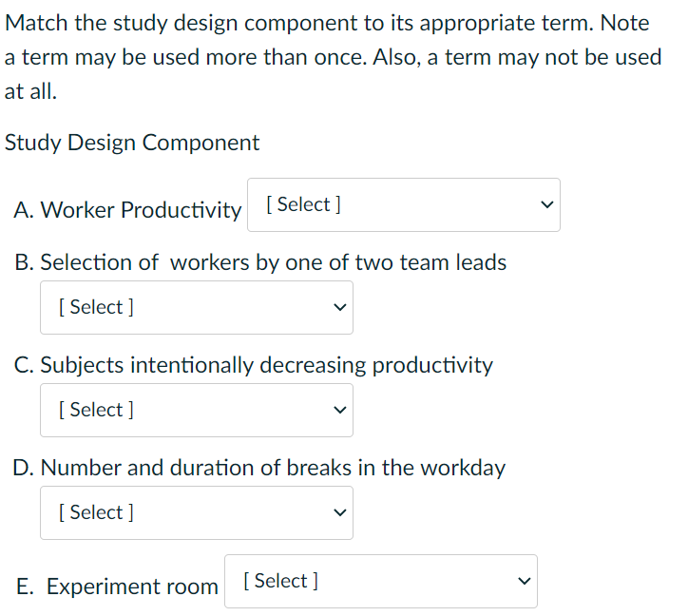
Task: Click "[ Select ]" placeholder in Worker Productivity box
Action: click(304, 204)
